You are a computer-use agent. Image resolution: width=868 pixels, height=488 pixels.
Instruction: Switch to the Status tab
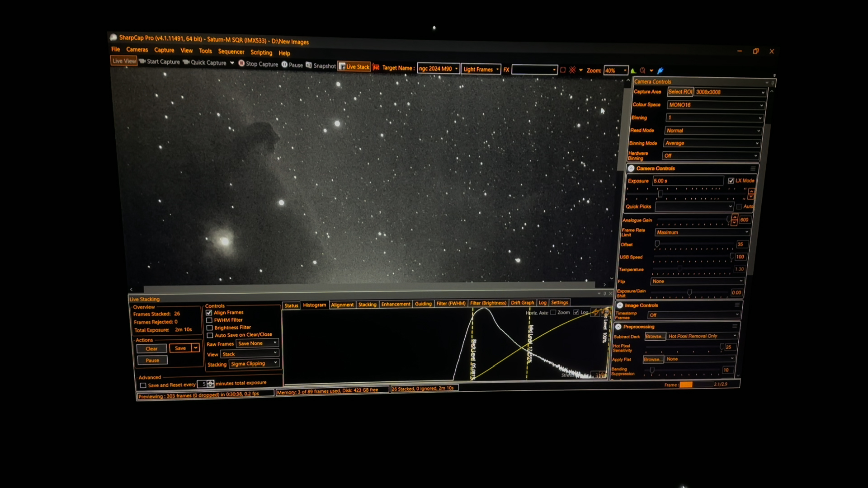291,305
